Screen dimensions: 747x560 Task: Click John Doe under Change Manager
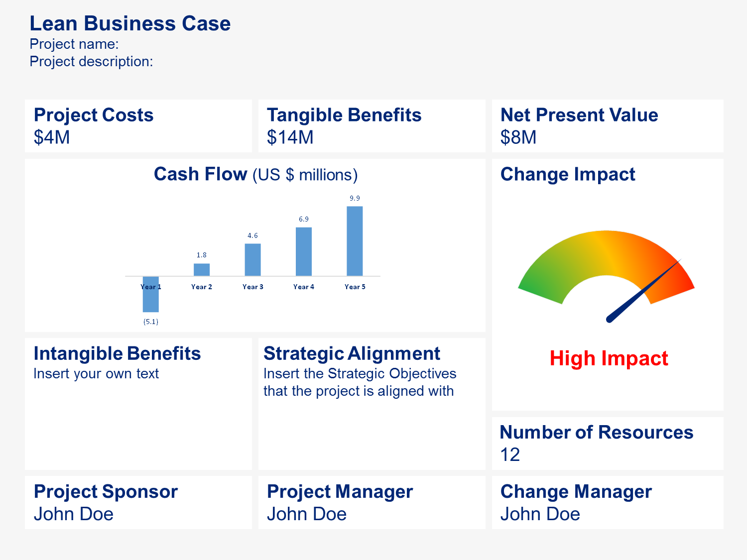[540, 514]
